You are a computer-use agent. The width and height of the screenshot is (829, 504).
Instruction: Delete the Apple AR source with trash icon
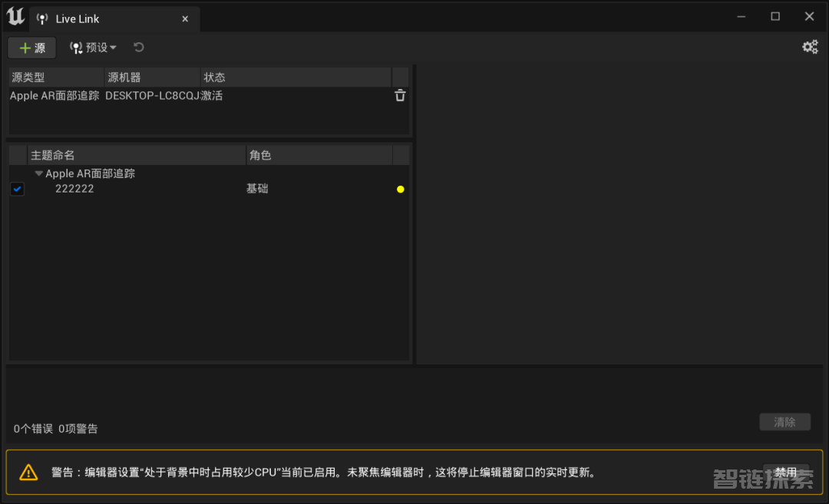click(400, 96)
